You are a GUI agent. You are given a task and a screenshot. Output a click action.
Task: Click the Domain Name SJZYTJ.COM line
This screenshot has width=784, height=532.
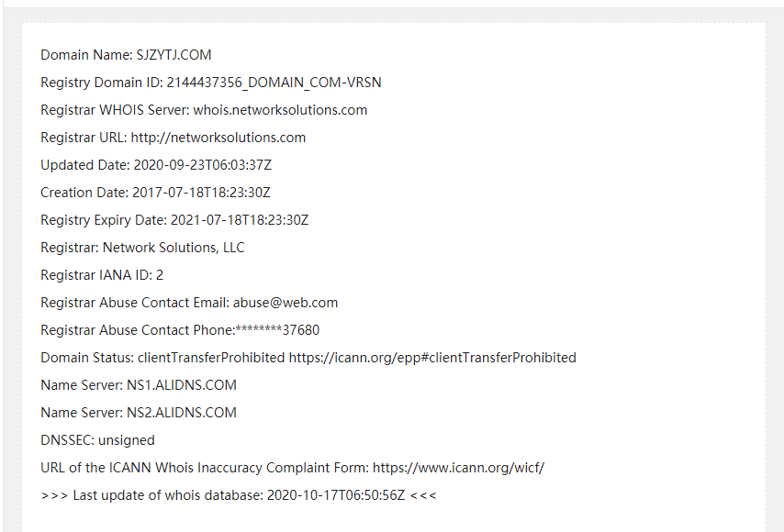[126, 55]
